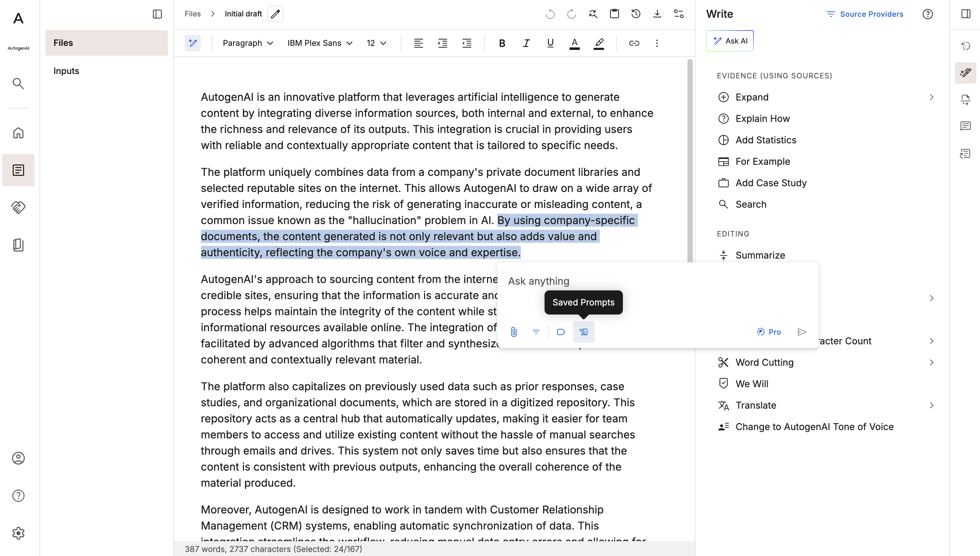Click the Saved Prompts icon
Screen dimensions: 980x556
(x=583, y=332)
